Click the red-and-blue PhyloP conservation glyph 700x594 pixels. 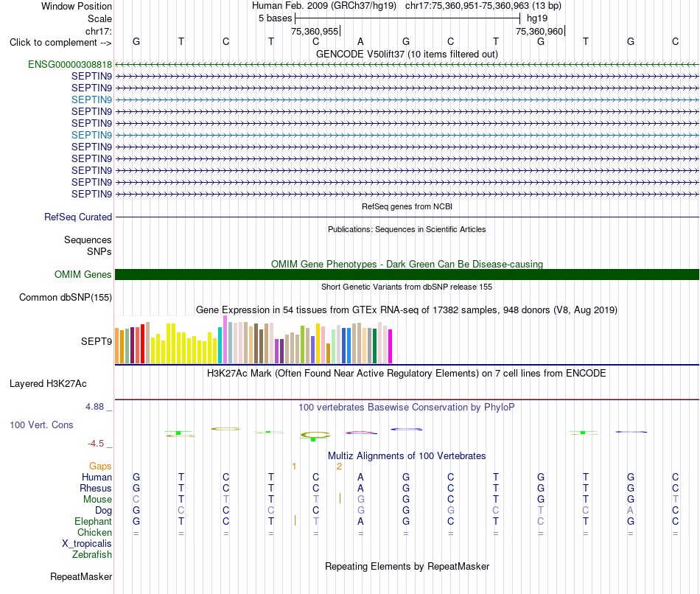pyautogui.click(x=361, y=433)
